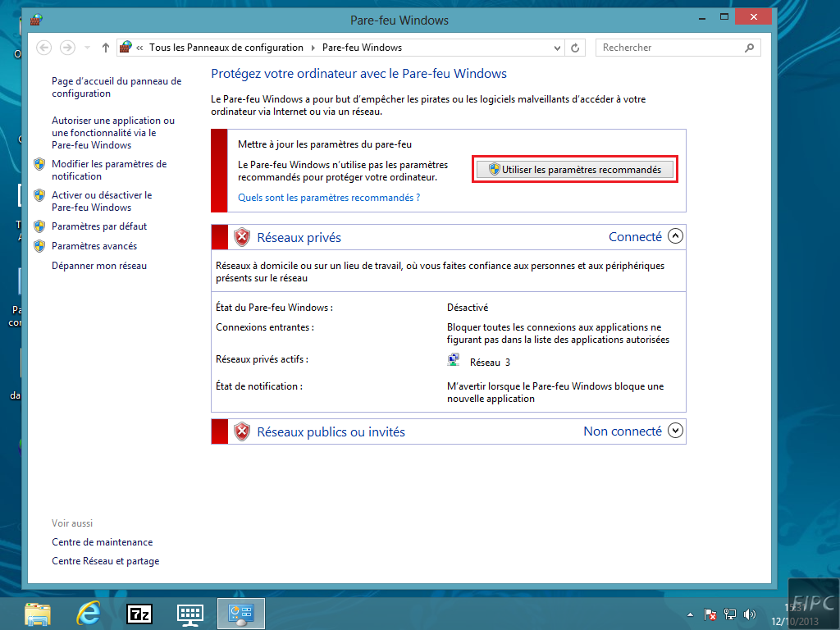Viewport: 840px width, 630px height.
Task: Collapse the Réseaux privés section
Action: 675,236
